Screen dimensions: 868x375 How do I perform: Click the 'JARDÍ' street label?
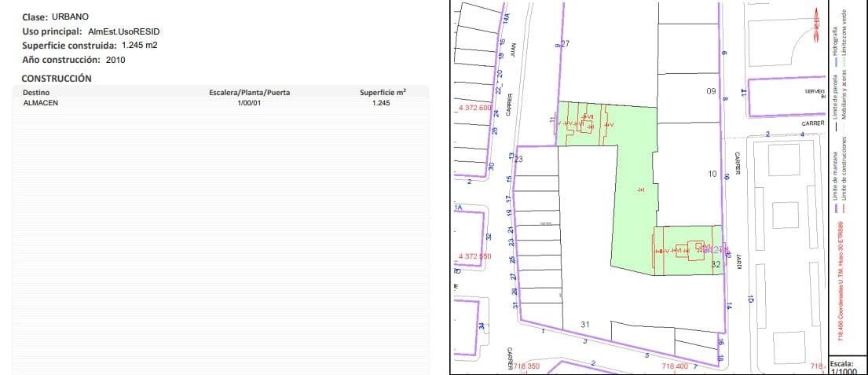(738, 261)
